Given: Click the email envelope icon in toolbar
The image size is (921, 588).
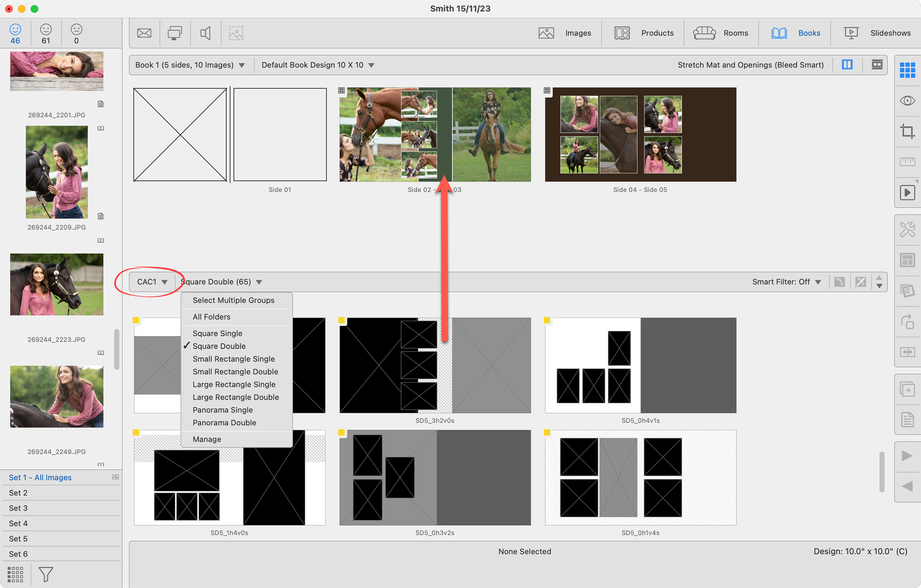Looking at the screenshot, I should pyautogui.click(x=144, y=33).
